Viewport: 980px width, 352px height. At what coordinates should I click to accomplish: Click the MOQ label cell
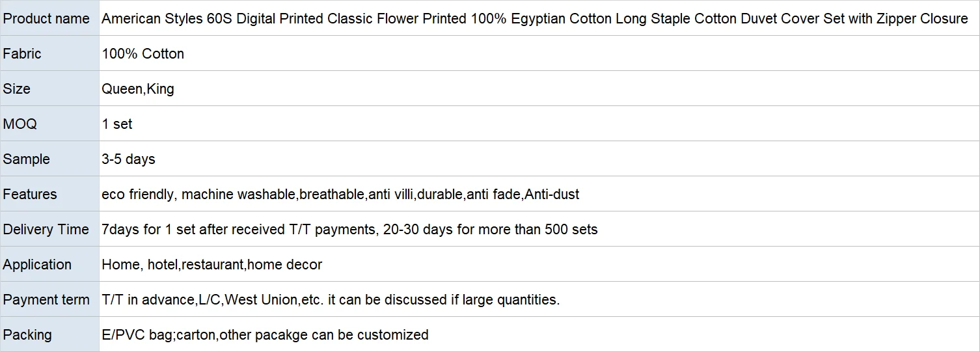(x=20, y=124)
